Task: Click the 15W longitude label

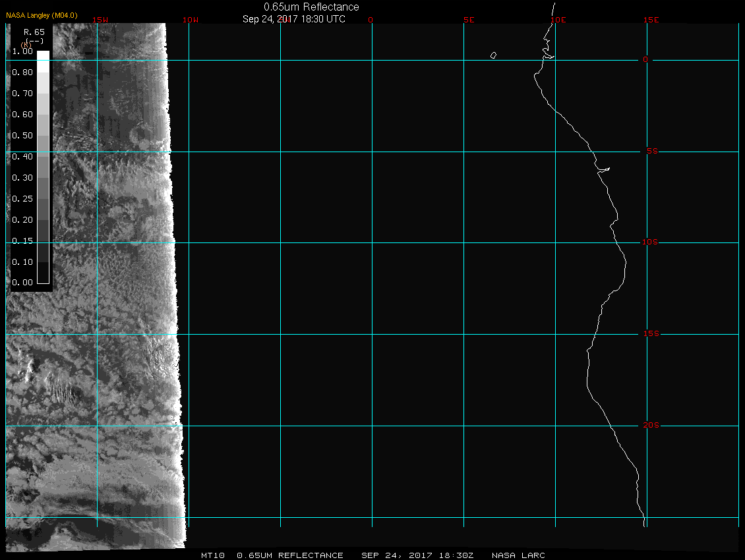Action: (100, 20)
